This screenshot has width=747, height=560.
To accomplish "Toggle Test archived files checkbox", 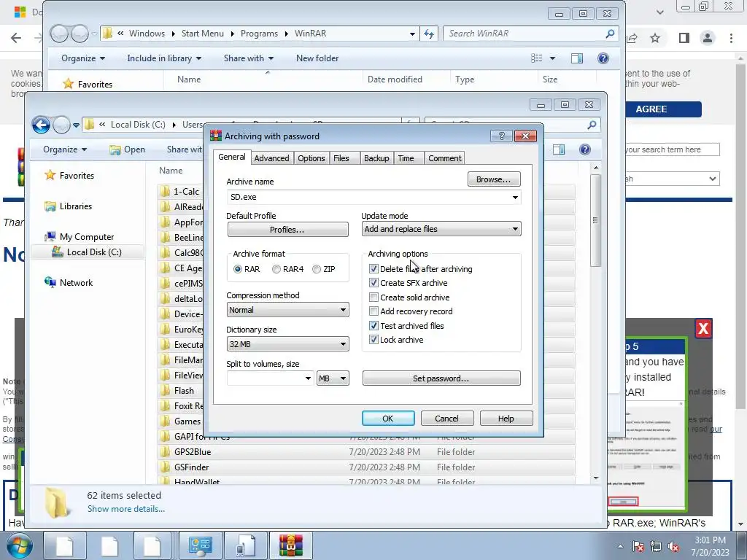I will click(373, 326).
